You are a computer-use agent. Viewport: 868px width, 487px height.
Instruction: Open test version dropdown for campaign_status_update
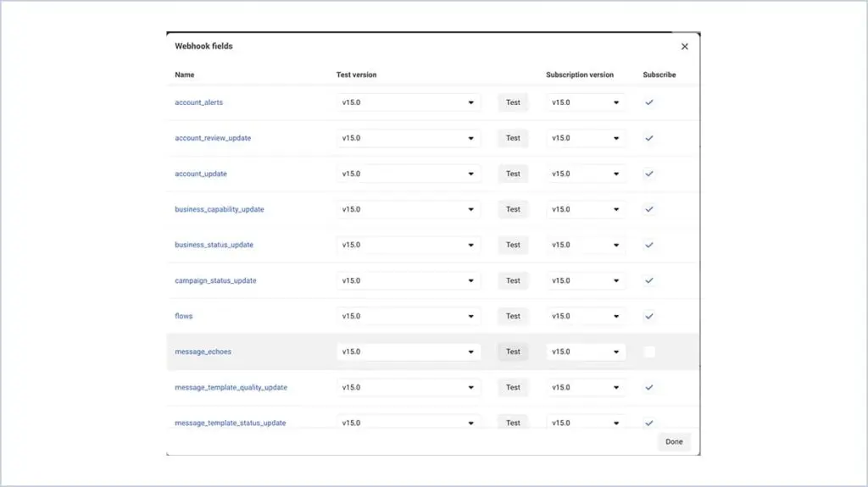point(409,280)
